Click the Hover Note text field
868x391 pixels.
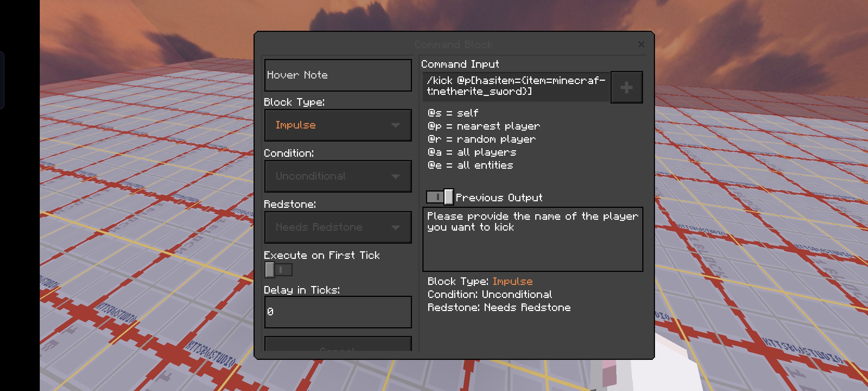[x=338, y=75]
